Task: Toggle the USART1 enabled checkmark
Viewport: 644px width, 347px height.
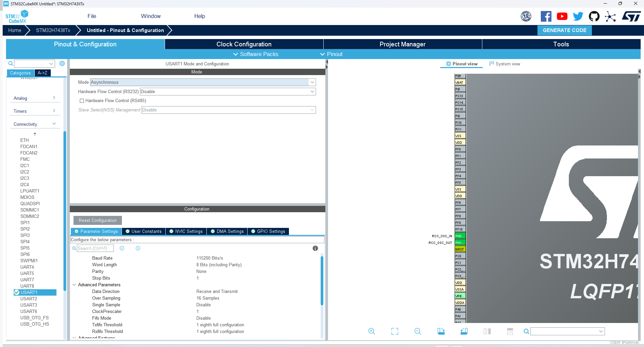Action: point(17,292)
